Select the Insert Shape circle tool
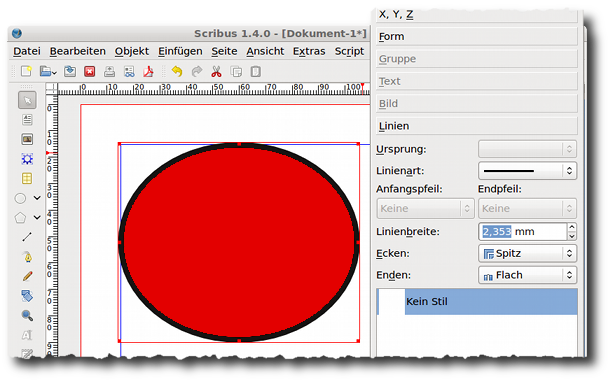 [20, 198]
